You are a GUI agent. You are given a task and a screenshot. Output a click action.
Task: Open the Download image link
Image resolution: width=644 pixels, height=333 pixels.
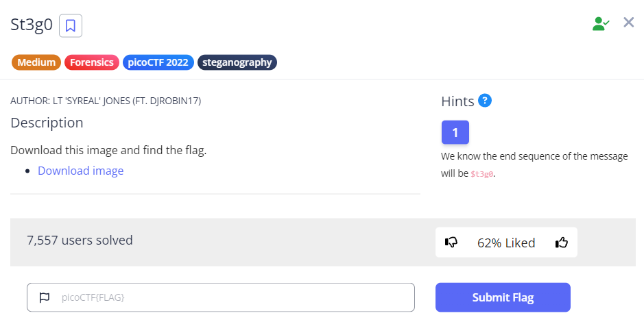pyautogui.click(x=81, y=171)
